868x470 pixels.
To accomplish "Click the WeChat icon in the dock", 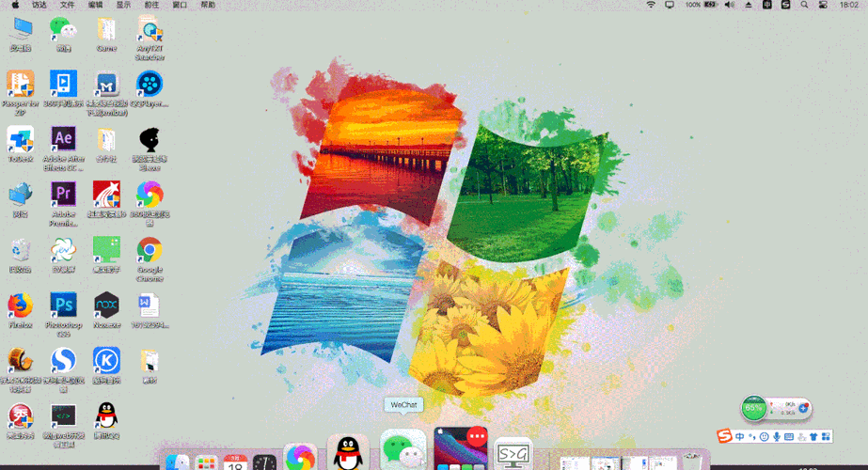I will (x=403, y=449).
